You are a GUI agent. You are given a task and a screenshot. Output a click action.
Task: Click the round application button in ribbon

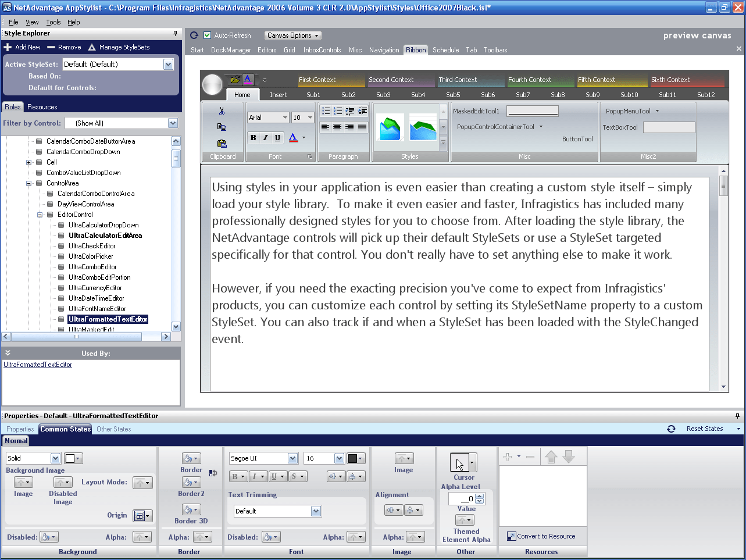click(213, 84)
